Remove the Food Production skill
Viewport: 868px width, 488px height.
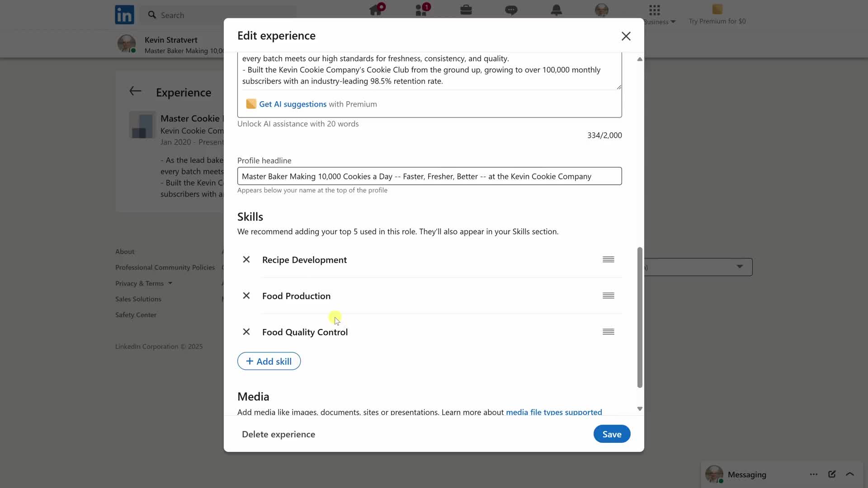[x=246, y=296]
